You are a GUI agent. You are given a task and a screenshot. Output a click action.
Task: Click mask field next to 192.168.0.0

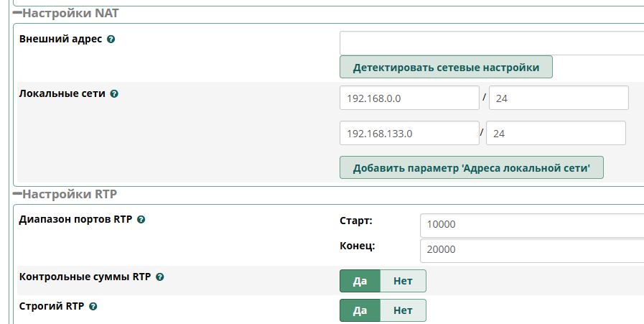click(559, 98)
